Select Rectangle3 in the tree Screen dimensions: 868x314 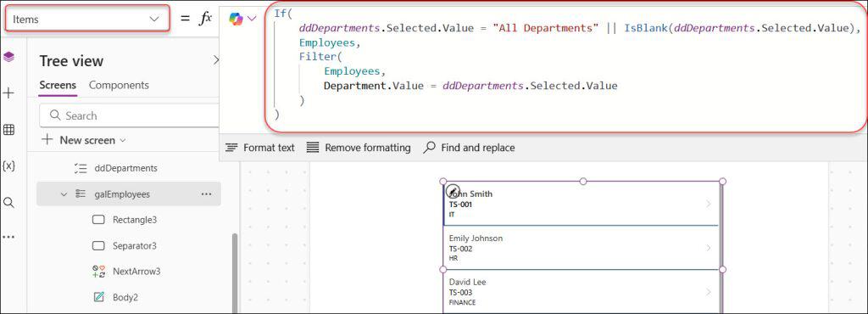(135, 220)
